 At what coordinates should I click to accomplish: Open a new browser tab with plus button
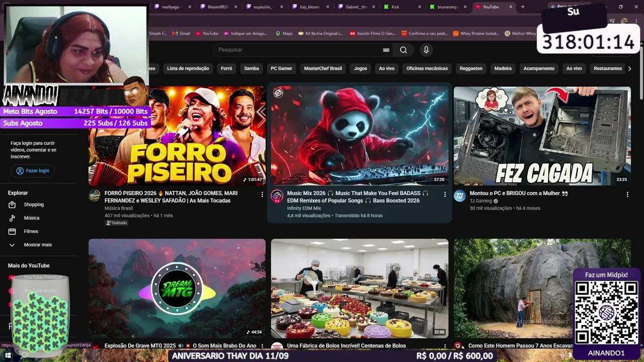[x=523, y=7]
